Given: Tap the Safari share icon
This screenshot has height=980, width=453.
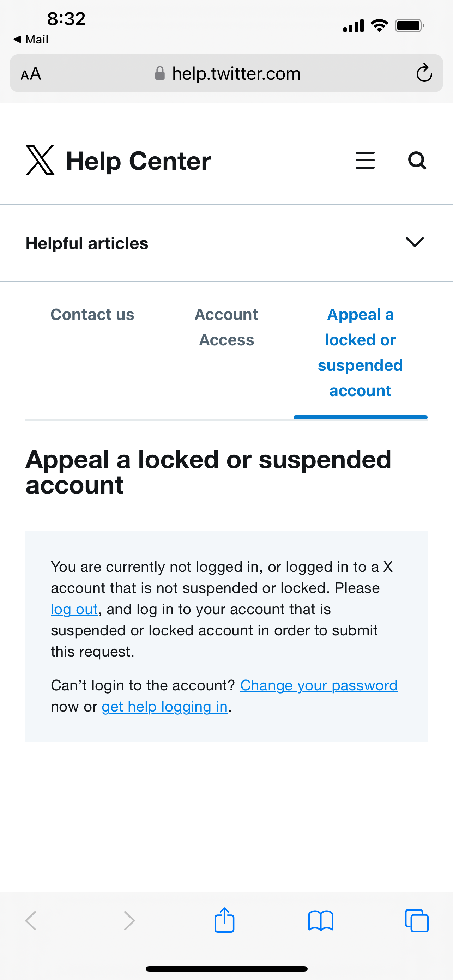Looking at the screenshot, I should point(224,921).
